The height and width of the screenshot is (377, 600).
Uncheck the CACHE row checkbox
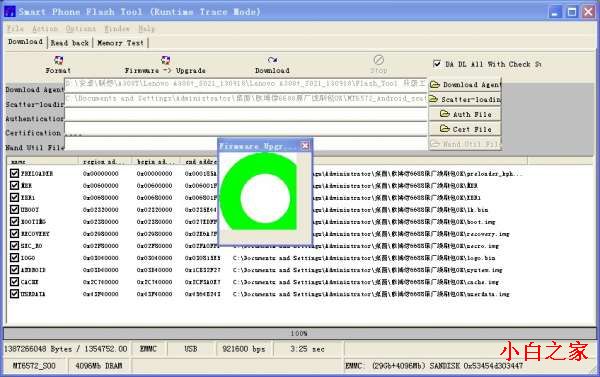coord(15,282)
